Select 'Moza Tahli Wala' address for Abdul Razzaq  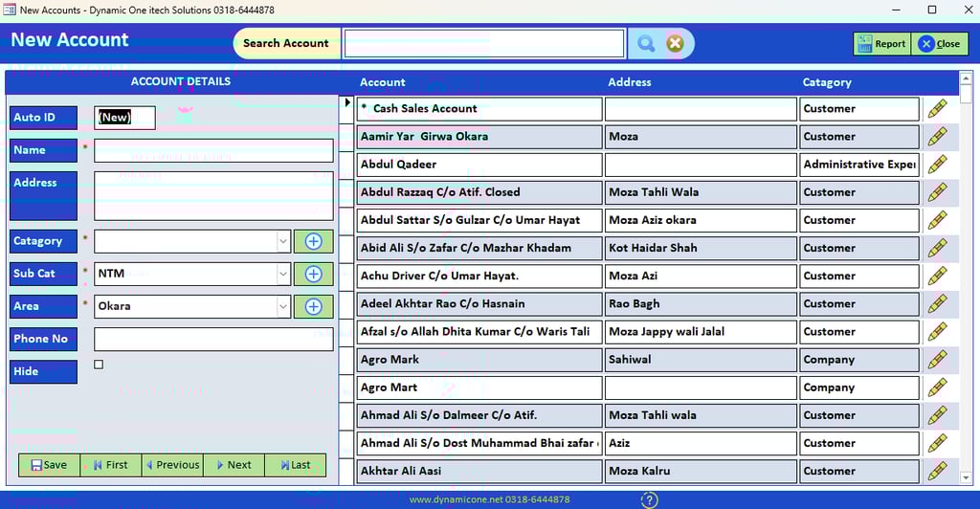[x=701, y=192]
